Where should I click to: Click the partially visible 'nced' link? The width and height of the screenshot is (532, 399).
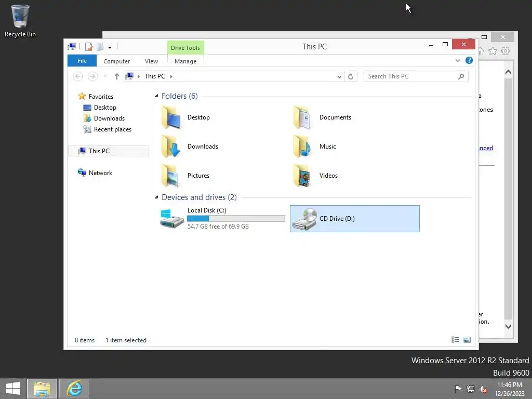486,148
